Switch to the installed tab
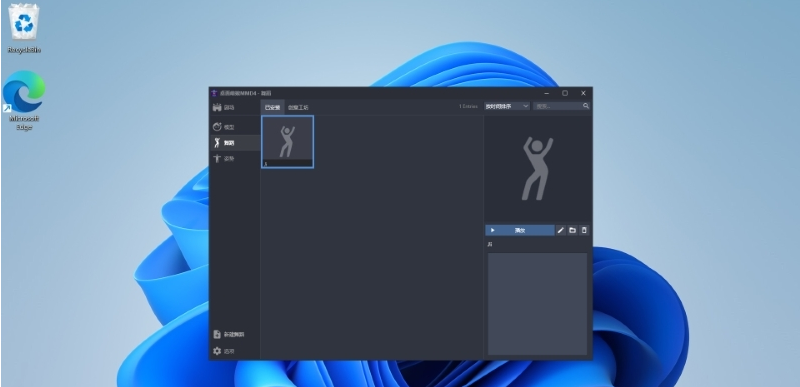The image size is (800, 387). (272, 108)
